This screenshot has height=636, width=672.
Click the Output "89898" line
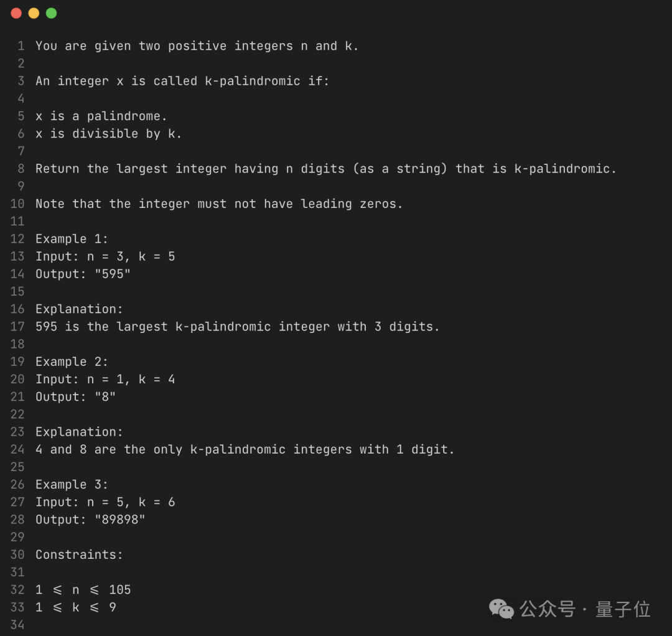90,520
